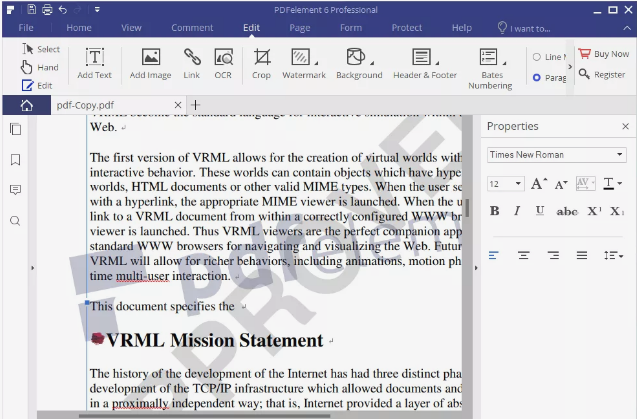Open the bookmarks panel

(15, 160)
